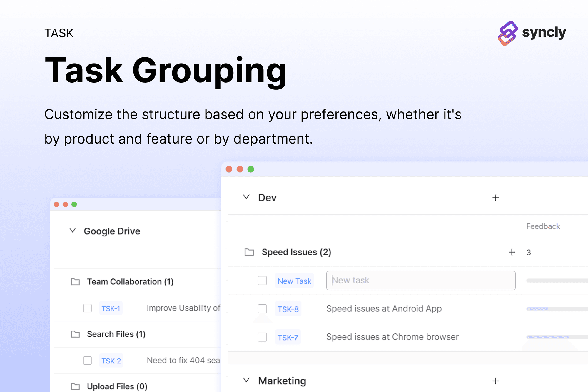This screenshot has width=588, height=392.
Task: Click the plus icon beside Marketing
Action: click(495, 381)
